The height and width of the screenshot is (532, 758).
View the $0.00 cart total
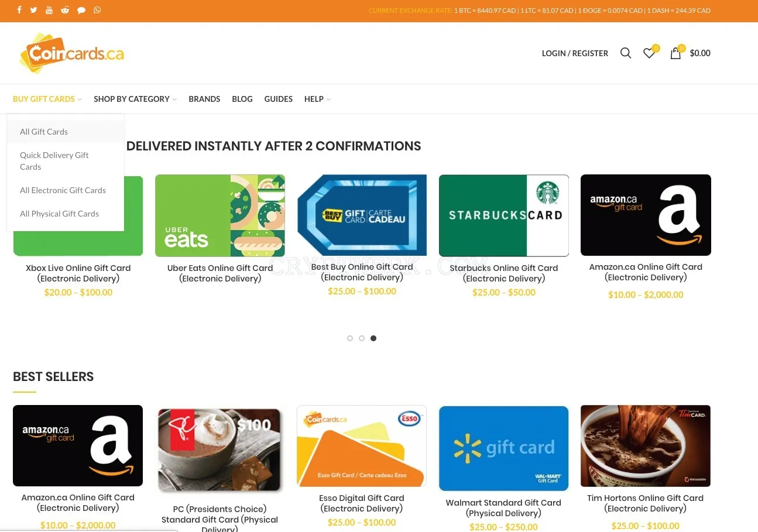pyautogui.click(x=700, y=53)
